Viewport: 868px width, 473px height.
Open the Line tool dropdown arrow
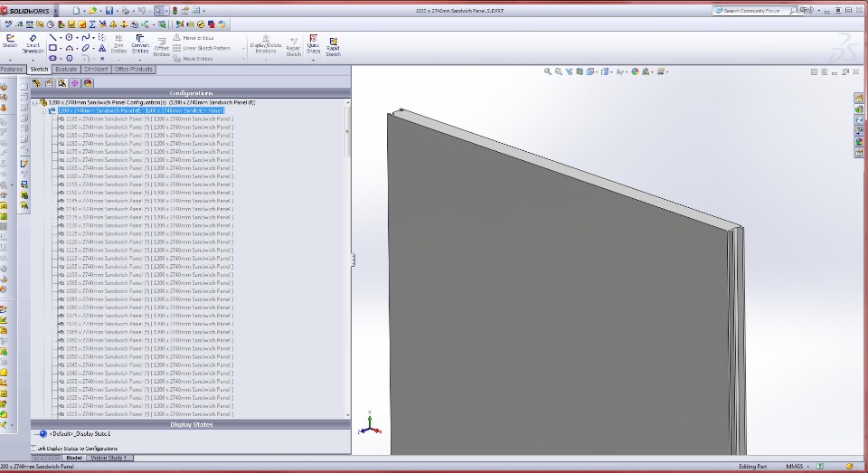click(x=61, y=38)
